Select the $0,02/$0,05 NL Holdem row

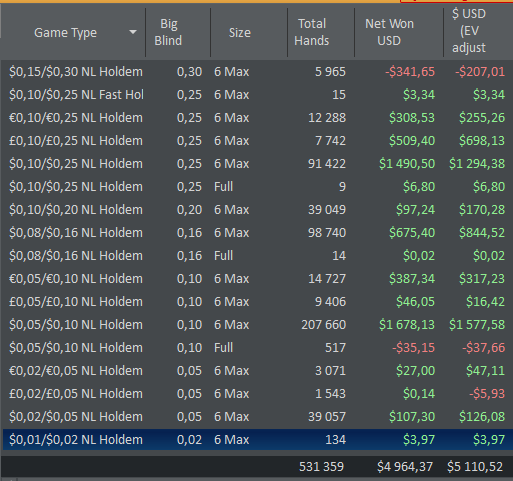click(257, 417)
